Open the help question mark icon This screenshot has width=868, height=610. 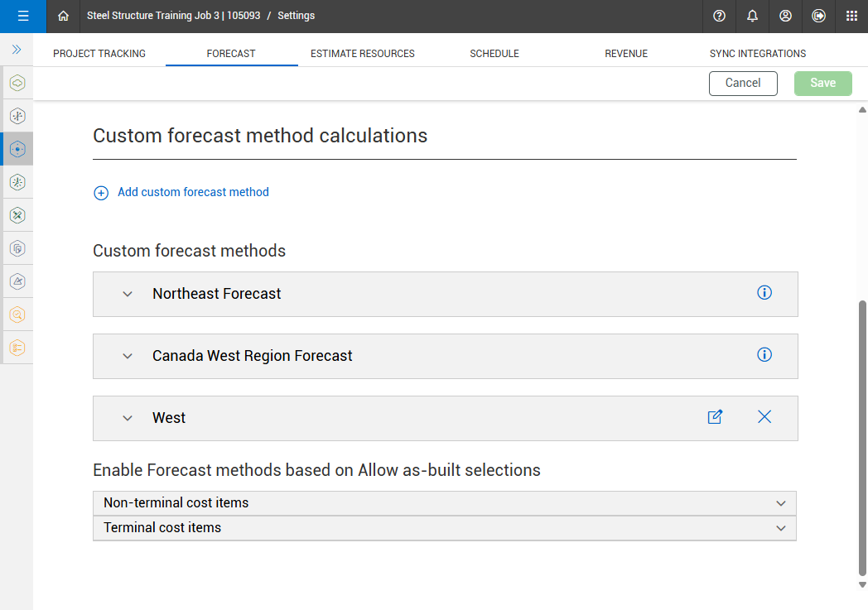point(719,16)
